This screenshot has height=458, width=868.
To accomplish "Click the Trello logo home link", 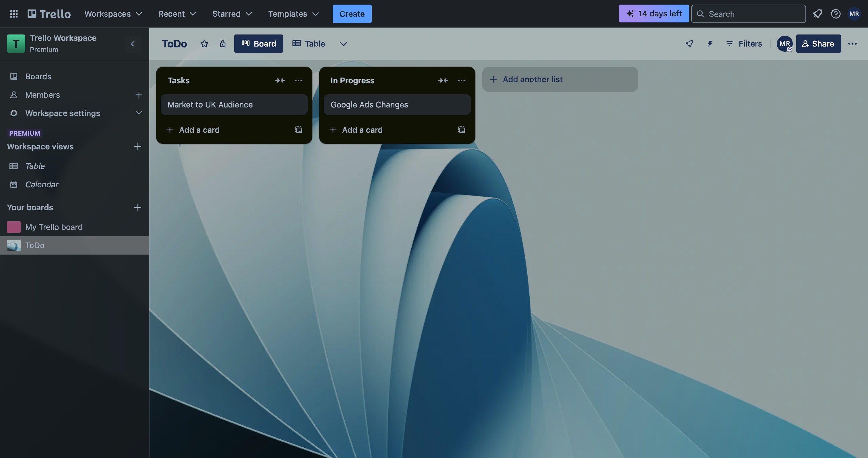I will click(x=49, y=14).
